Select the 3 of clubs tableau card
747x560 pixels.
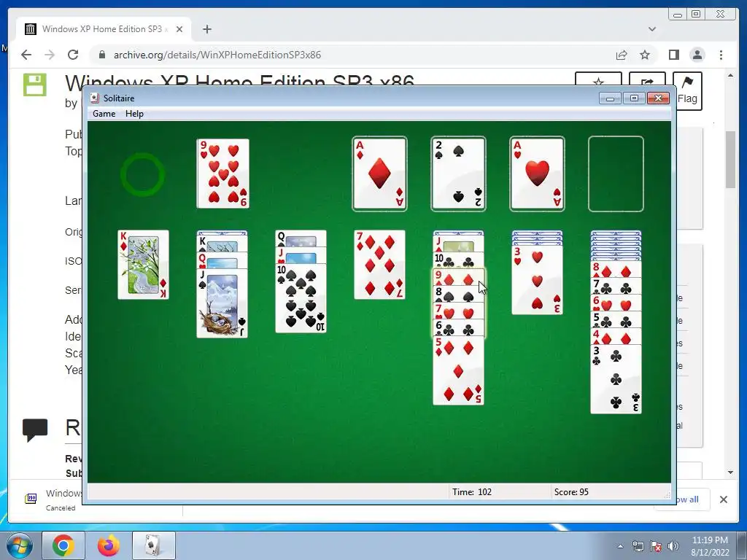[616, 378]
